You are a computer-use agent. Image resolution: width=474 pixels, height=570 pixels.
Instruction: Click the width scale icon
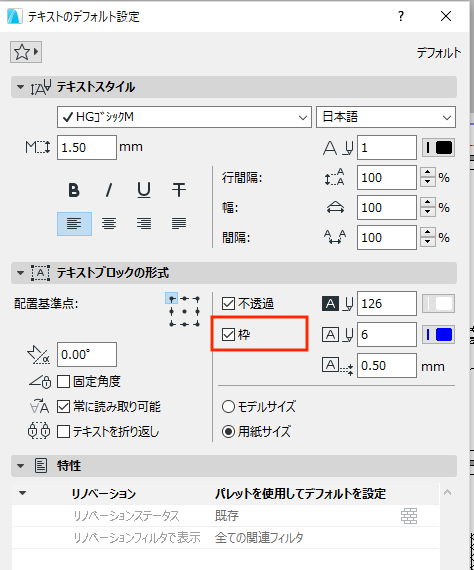pos(335,208)
